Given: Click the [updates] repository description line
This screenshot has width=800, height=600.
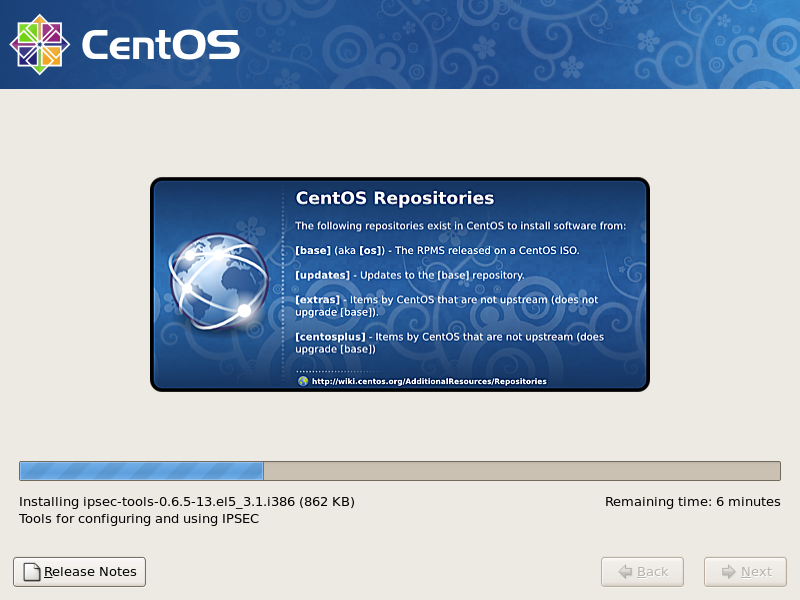Looking at the screenshot, I should coord(410,275).
